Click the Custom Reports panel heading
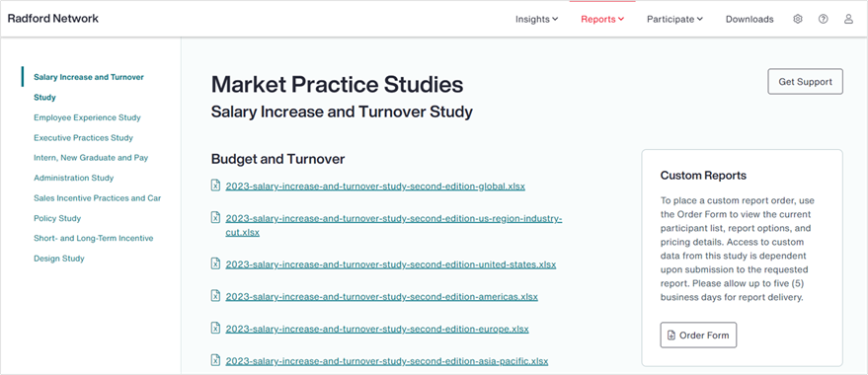Screen dimensions: 868x375 [703, 176]
